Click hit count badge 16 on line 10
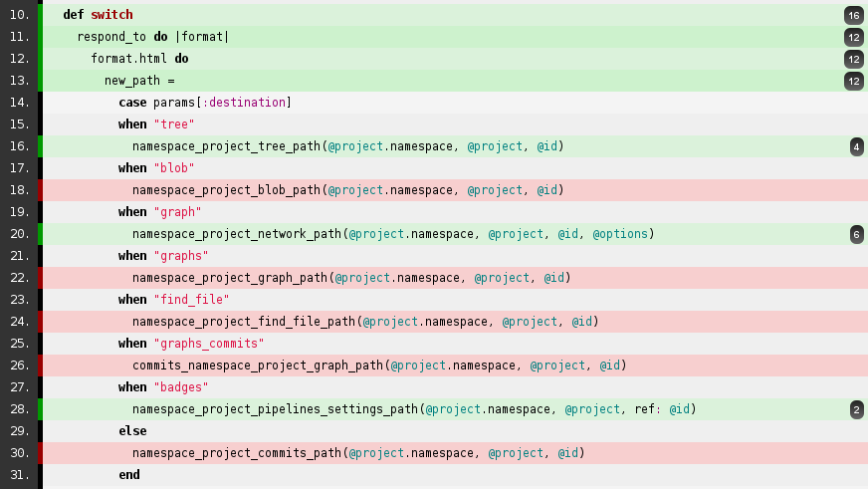Viewport: 868px width, 489px height. click(x=854, y=16)
